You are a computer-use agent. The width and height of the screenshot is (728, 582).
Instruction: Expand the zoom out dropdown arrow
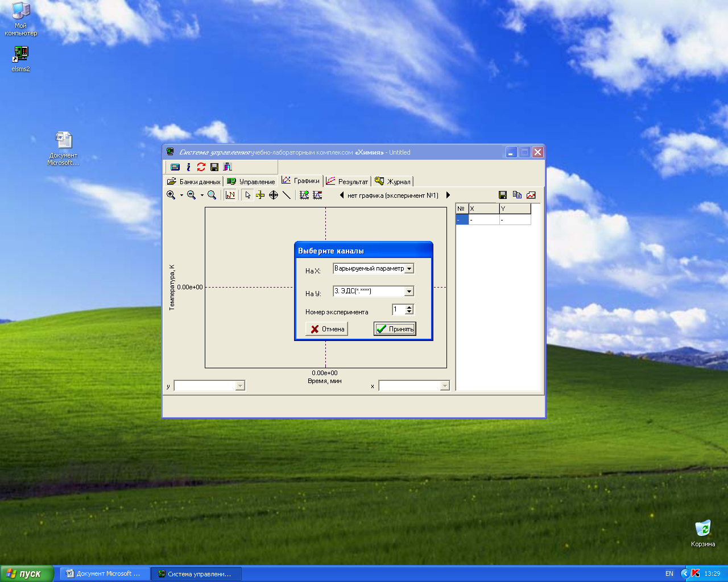tap(202, 196)
